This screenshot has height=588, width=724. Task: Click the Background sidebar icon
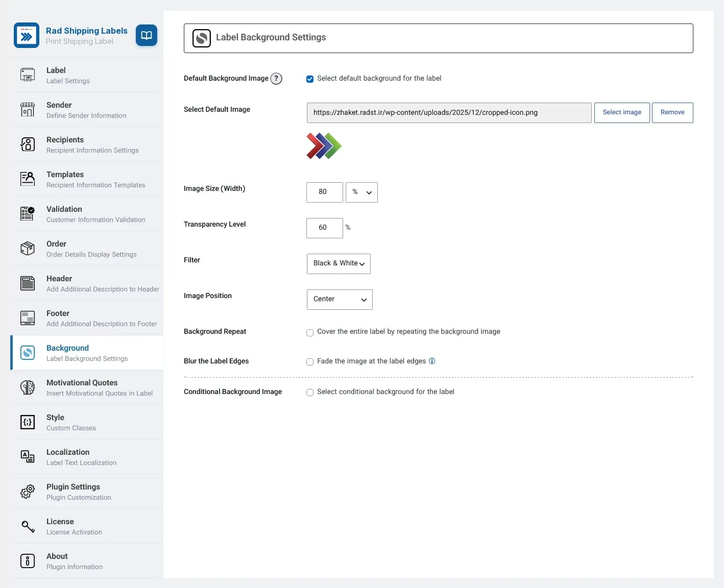click(x=28, y=353)
